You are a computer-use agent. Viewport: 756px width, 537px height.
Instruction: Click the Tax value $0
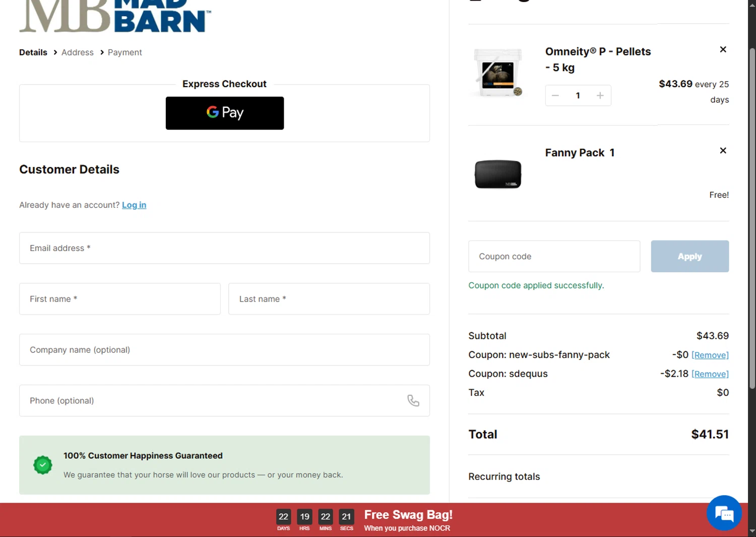pyautogui.click(x=723, y=392)
